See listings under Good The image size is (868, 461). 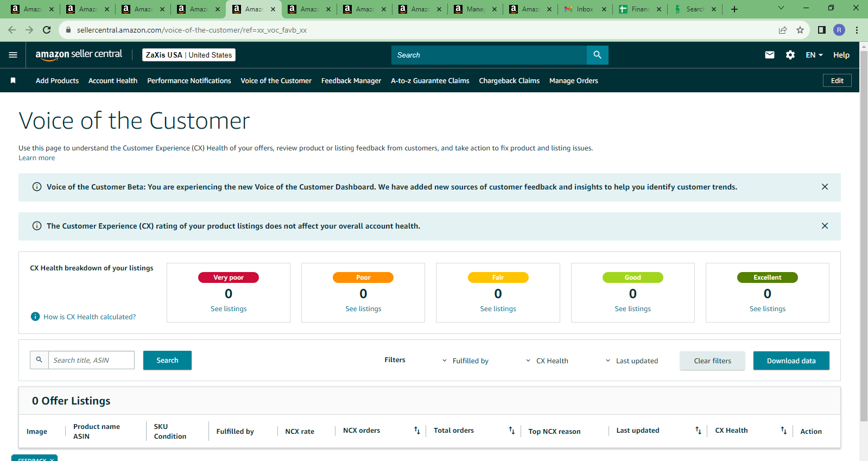(x=632, y=309)
